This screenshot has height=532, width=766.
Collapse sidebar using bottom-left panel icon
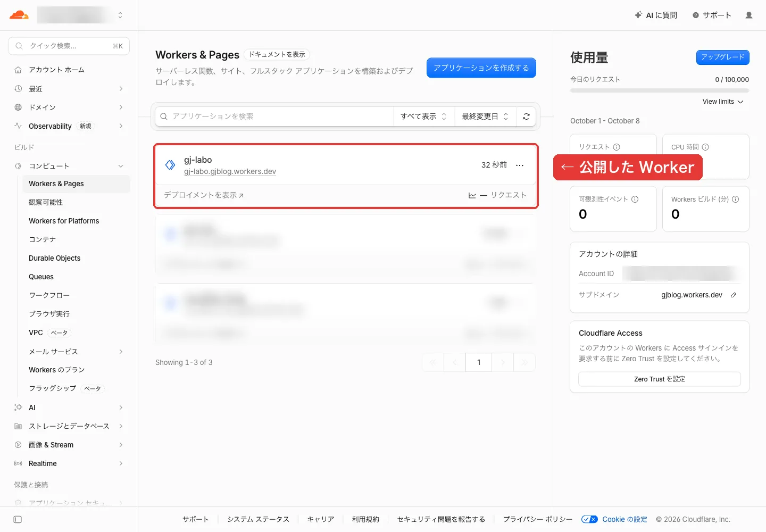coord(18,519)
